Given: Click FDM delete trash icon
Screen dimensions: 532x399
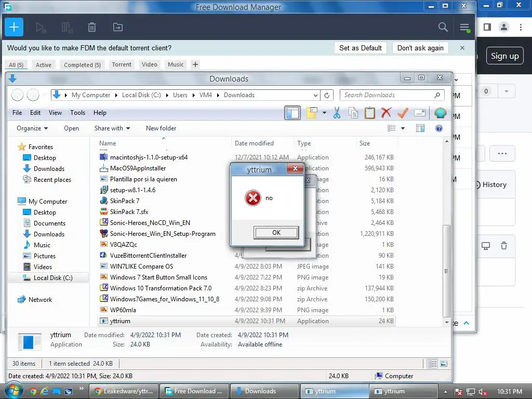Looking at the screenshot, I should (92, 27).
